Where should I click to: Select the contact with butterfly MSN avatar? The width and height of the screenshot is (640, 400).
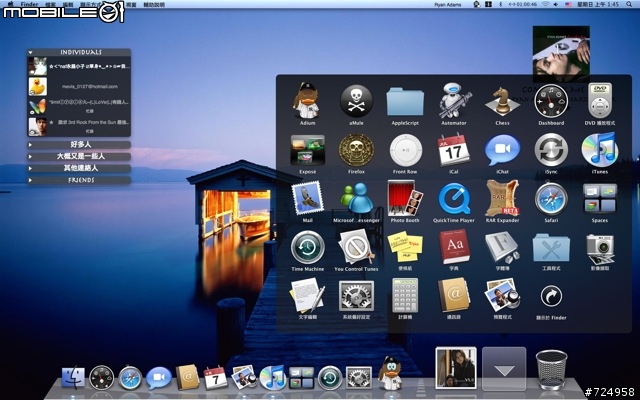point(79,107)
